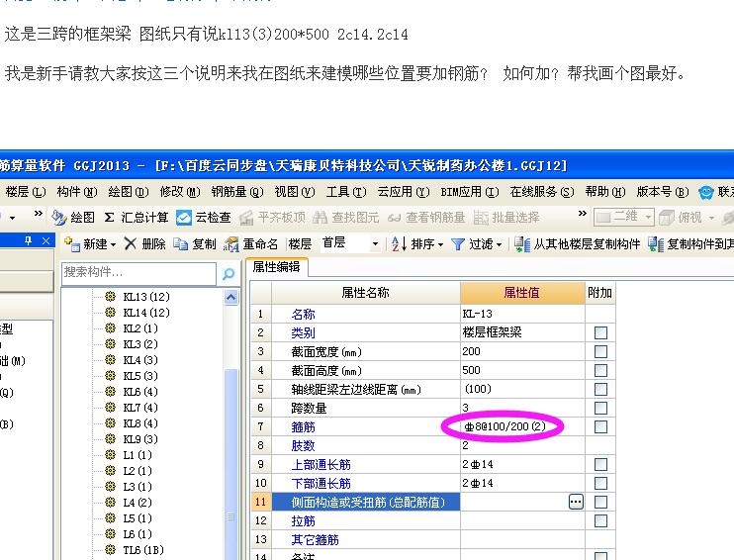Open the 过滤 dropdown arrow
734x560 pixels.
[499, 245]
